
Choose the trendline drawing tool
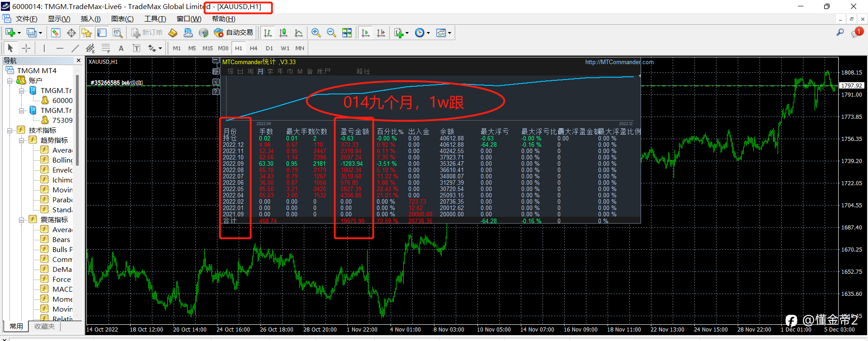[x=75, y=48]
